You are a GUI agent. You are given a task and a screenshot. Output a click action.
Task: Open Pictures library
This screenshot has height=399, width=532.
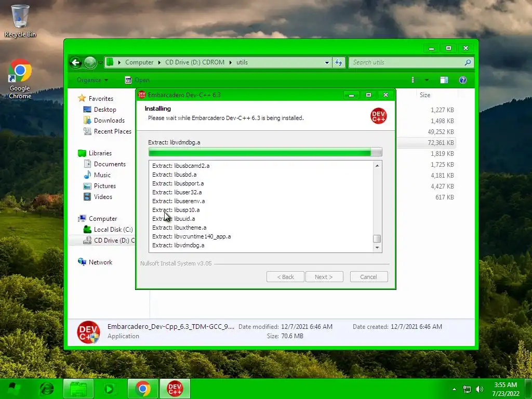(105, 186)
